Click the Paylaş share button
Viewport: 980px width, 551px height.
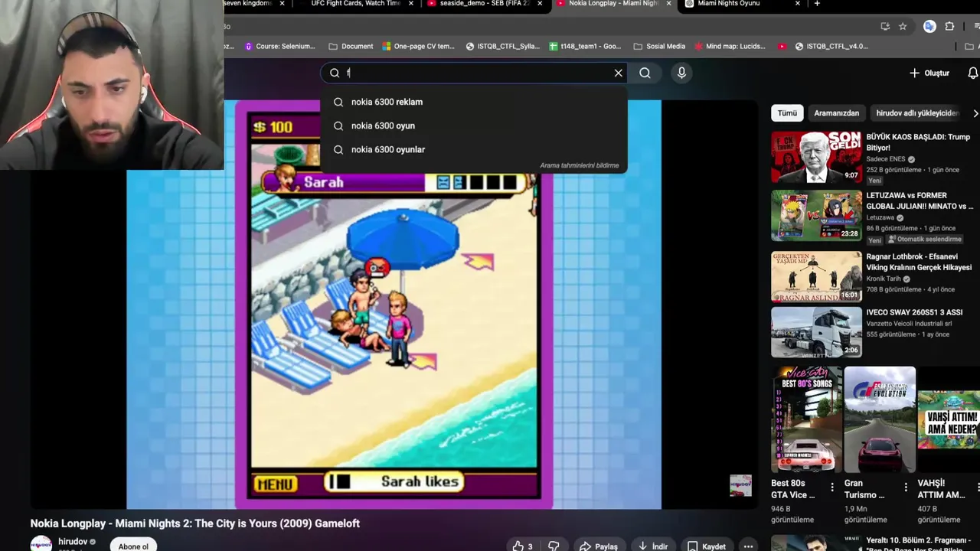(x=599, y=546)
